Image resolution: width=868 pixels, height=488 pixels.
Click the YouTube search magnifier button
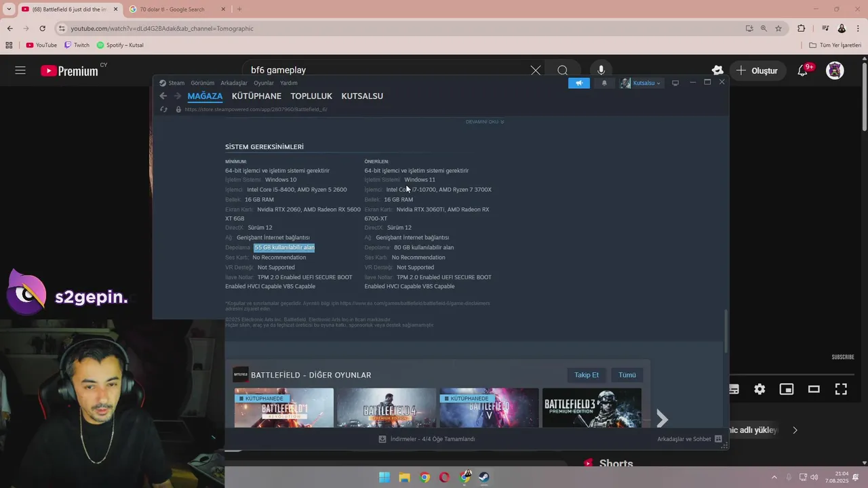[x=562, y=70]
